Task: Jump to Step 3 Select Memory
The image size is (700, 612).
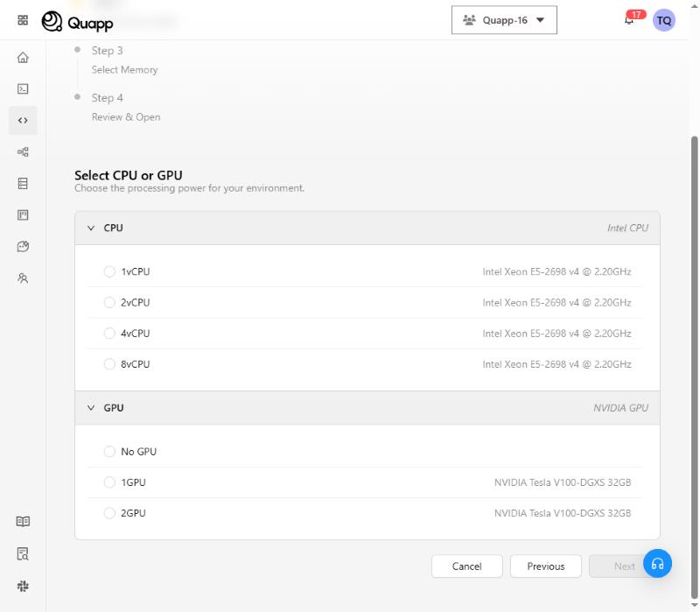Action: coord(124,60)
